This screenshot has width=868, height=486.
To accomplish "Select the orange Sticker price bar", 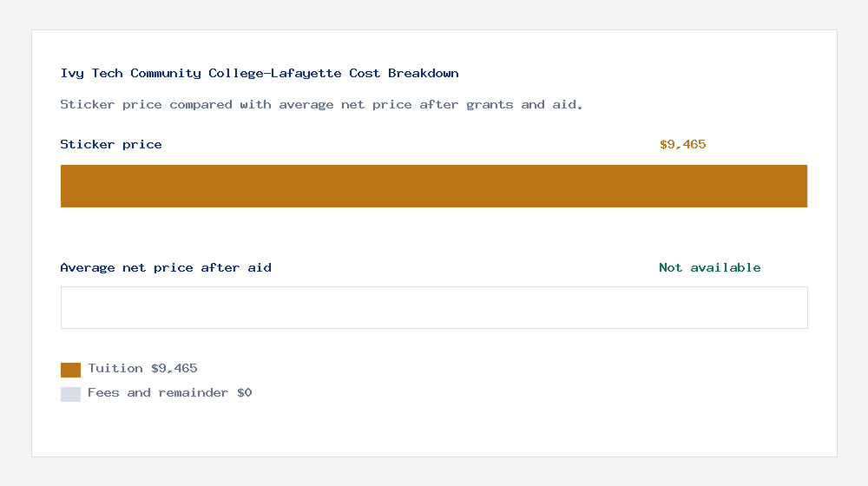I will [434, 186].
